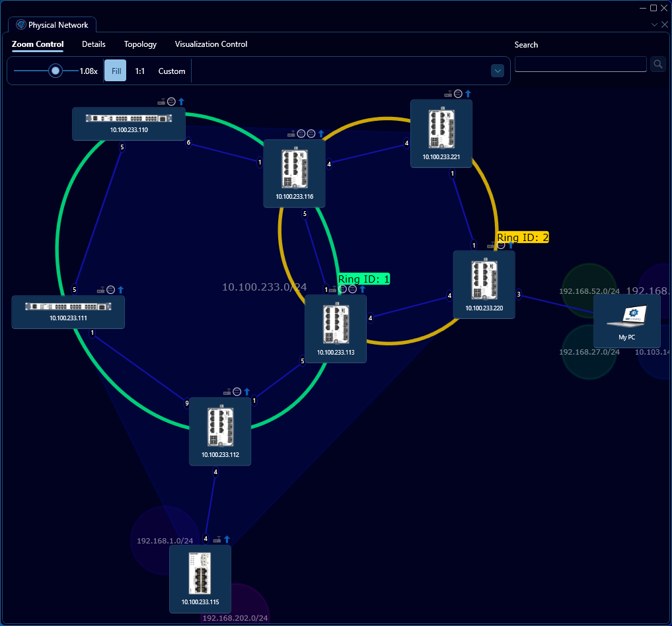
Task: Click port 4 on device 10.100.233.221
Action: (407, 143)
